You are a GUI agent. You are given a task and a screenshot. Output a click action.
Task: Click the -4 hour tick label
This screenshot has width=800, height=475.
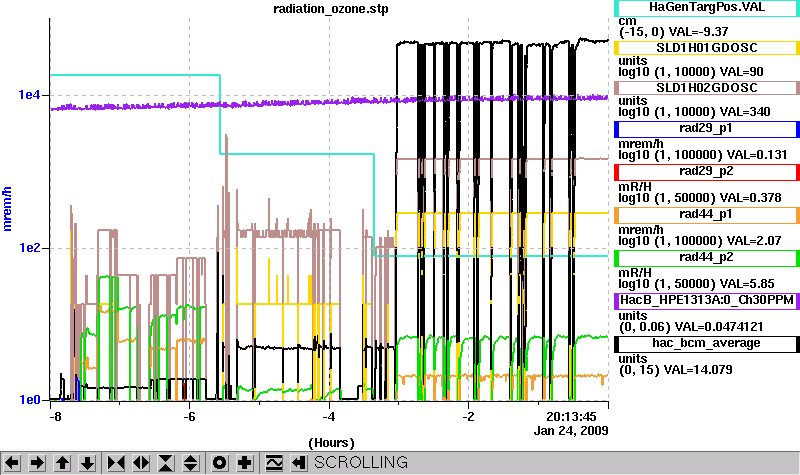(x=329, y=417)
